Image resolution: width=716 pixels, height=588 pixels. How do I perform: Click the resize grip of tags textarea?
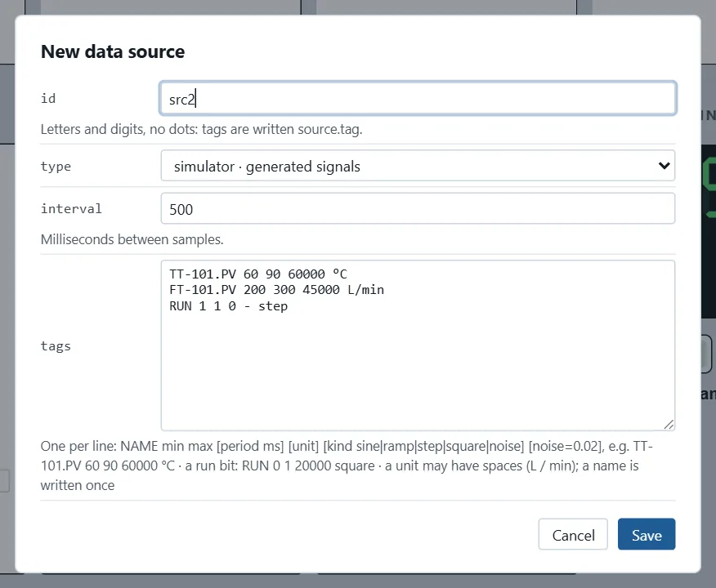[669, 425]
